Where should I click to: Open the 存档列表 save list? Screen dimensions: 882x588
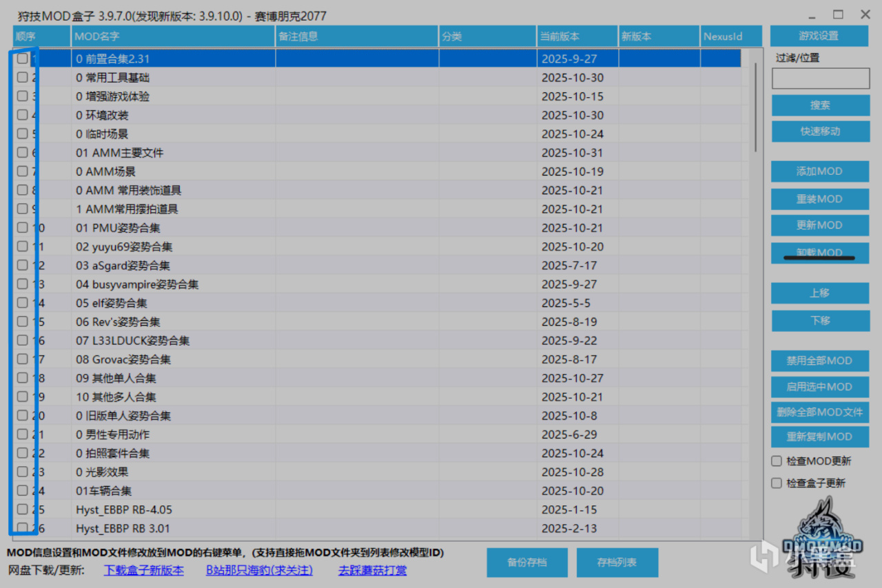point(617,563)
